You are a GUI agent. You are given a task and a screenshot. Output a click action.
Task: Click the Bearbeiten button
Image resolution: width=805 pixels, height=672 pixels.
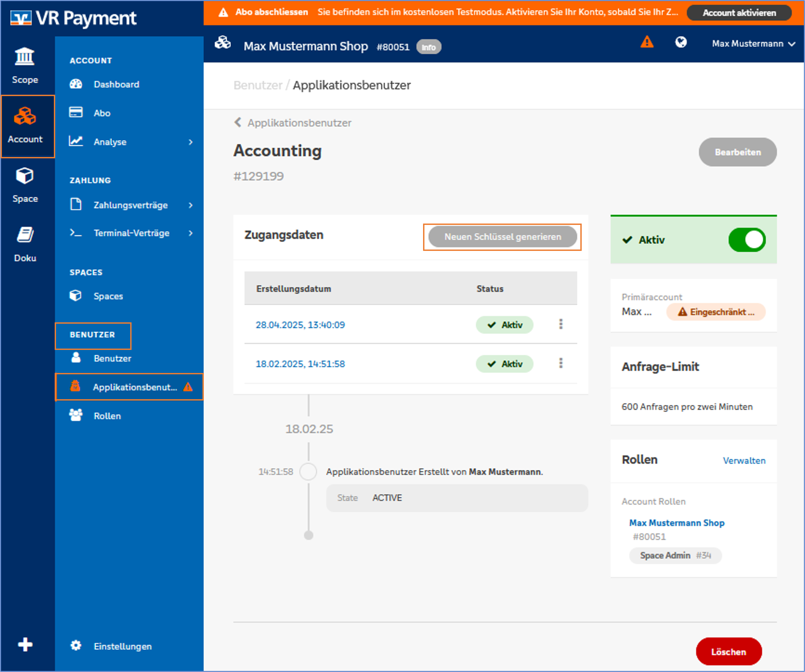[738, 152]
